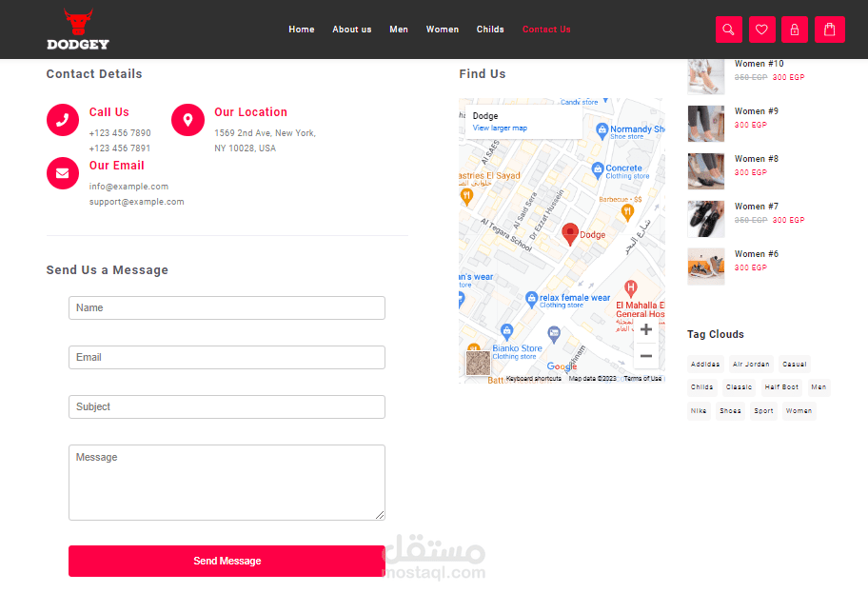Zoom out on the map
Image resolution: width=868 pixels, height=593 pixels.
(x=645, y=356)
